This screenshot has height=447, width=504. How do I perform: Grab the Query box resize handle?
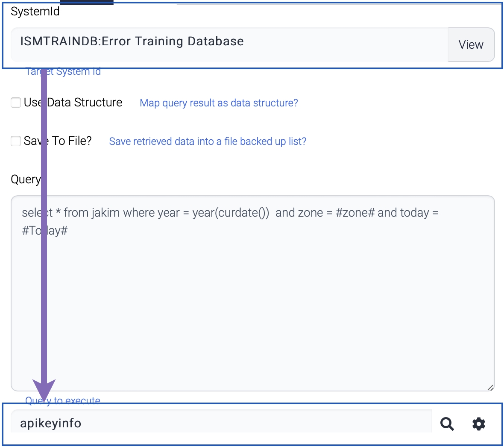point(490,387)
